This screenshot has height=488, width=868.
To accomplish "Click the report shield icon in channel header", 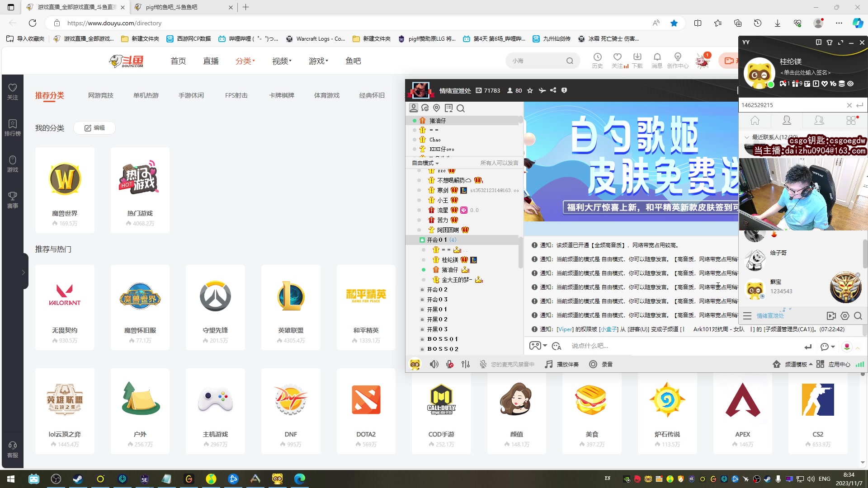I will point(564,90).
